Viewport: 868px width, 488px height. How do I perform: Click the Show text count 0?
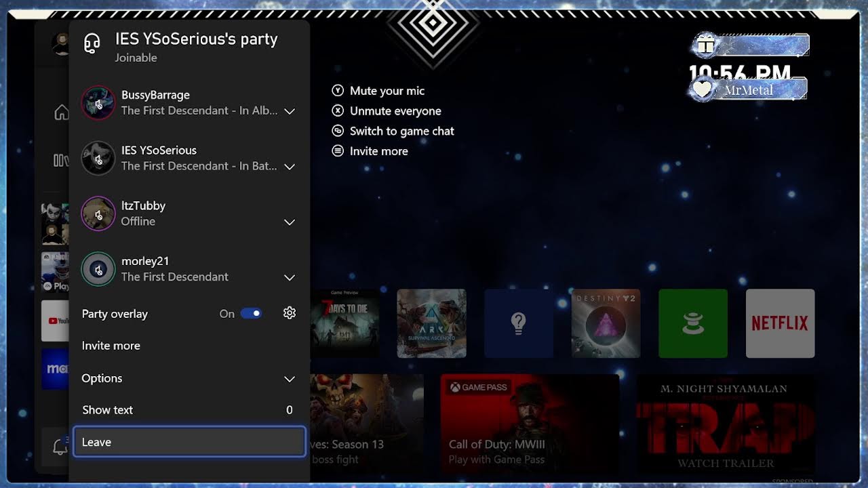[x=290, y=410]
